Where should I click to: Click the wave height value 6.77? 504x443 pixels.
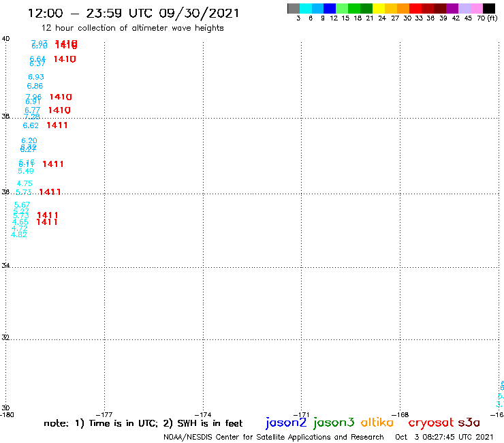point(33,110)
